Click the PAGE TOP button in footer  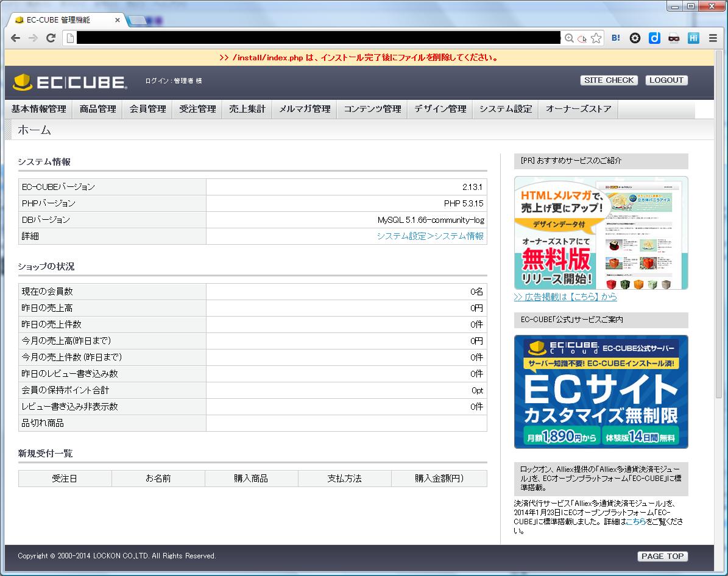662,556
